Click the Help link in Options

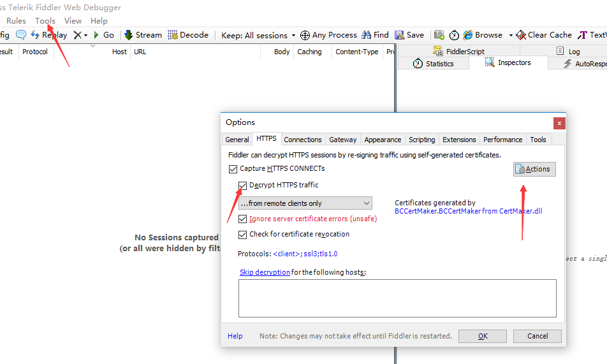coord(235,336)
